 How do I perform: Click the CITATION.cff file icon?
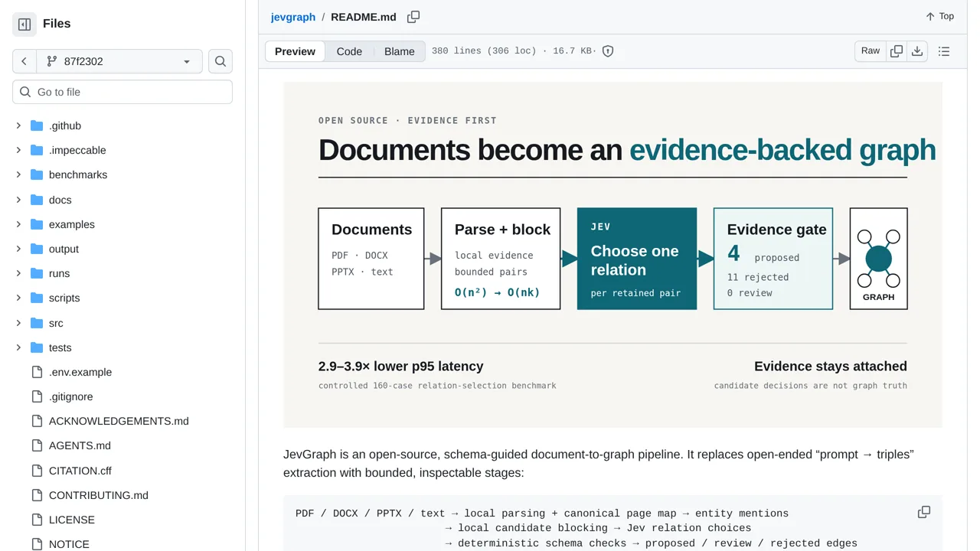coord(37,471)
